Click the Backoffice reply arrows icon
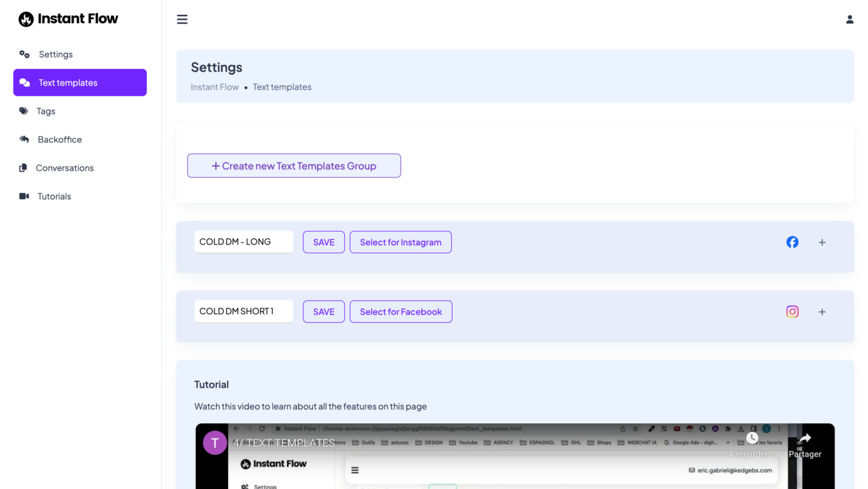The height and width of the screenshot is (489, 868). click(24, 140)
